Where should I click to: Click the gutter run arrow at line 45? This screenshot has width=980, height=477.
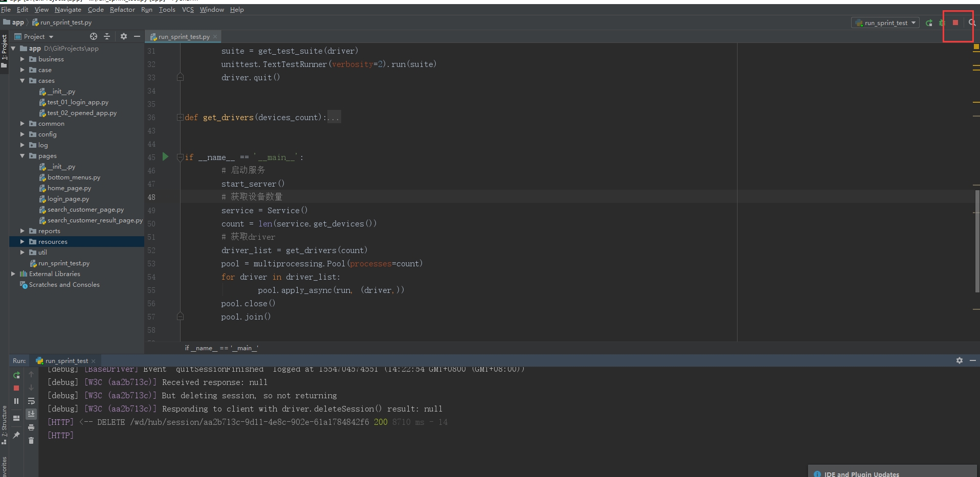click(165, 156)
